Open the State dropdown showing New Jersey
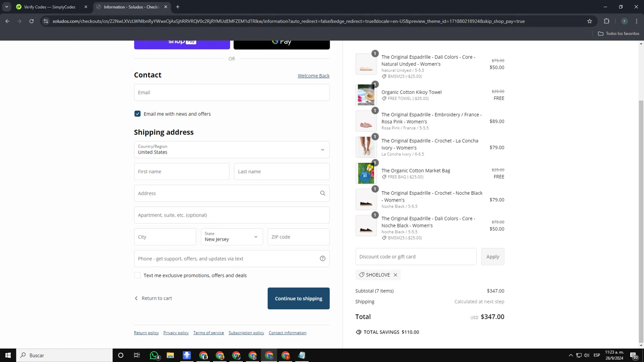 point(232,237)
